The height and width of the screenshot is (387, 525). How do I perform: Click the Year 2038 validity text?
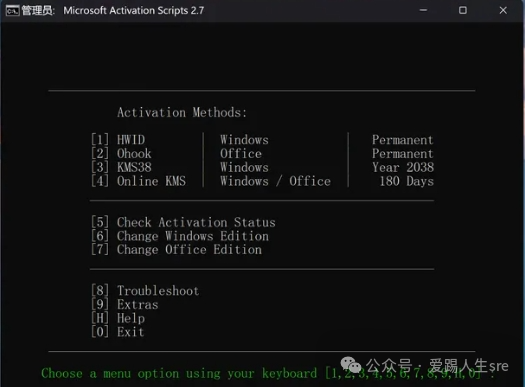pos(403,167)
